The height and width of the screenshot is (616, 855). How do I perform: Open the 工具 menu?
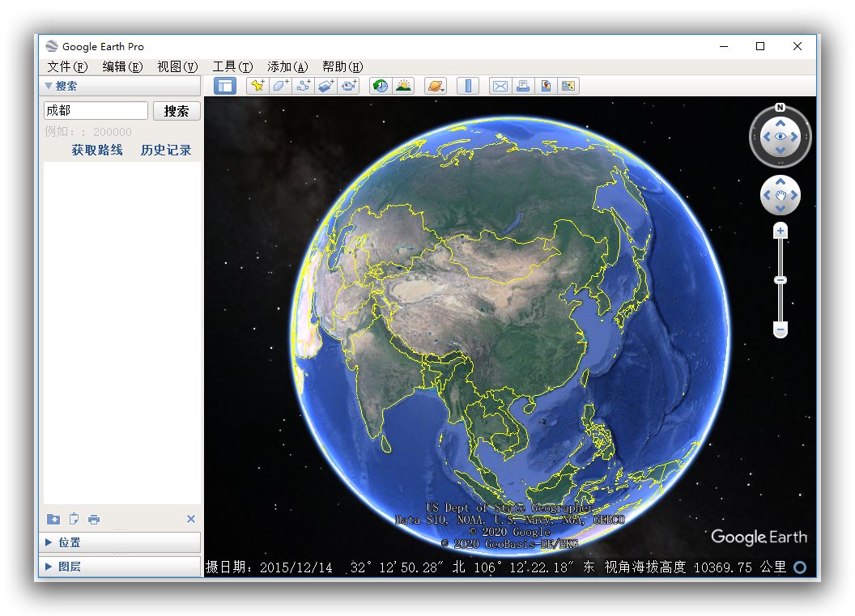click(x=232, y=66)
